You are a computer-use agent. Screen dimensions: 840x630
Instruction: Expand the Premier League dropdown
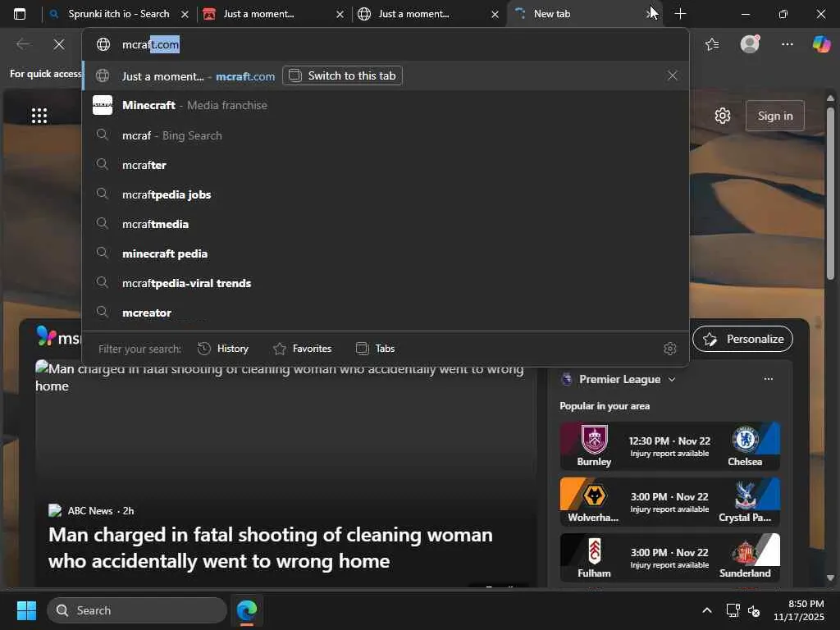[x=672, y=379]
